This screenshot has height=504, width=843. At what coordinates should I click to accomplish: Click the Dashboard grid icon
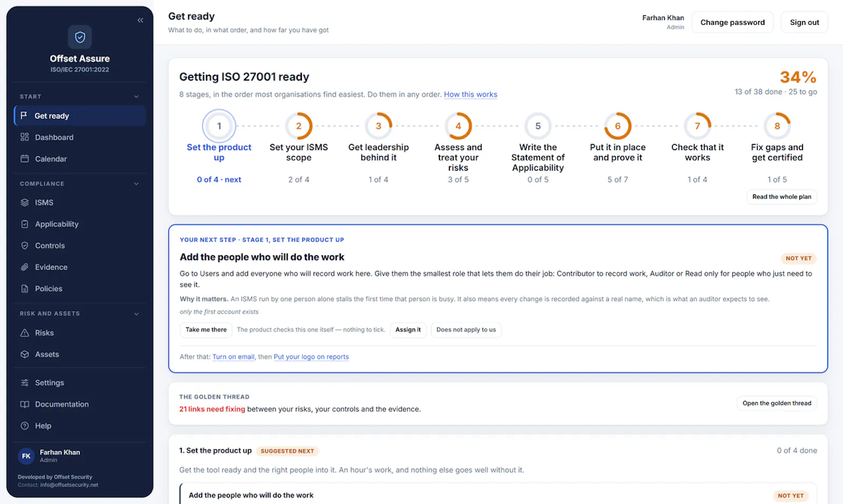(24, 137)
